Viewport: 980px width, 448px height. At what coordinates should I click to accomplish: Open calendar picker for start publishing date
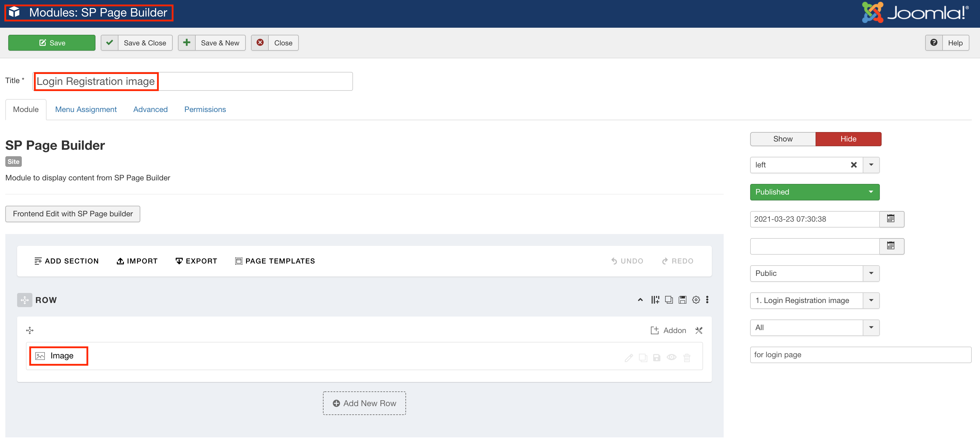pyautogui.click(x=891, y=219)
